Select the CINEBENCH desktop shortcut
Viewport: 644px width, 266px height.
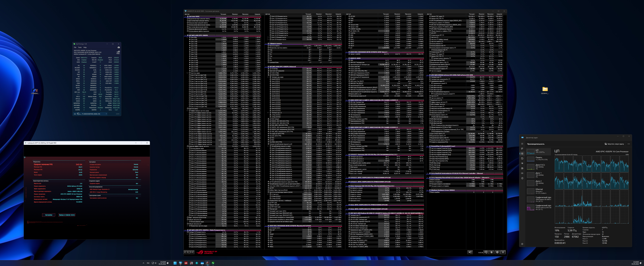[x=35, y=91]
